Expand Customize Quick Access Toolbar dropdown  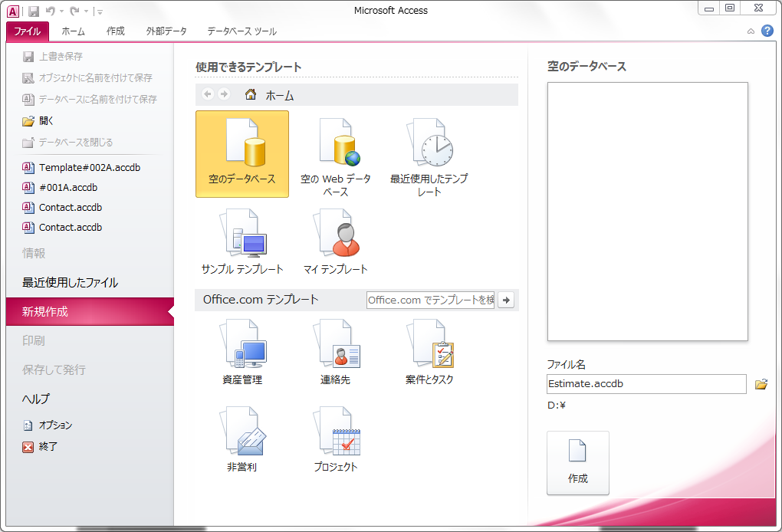(99, 11)
